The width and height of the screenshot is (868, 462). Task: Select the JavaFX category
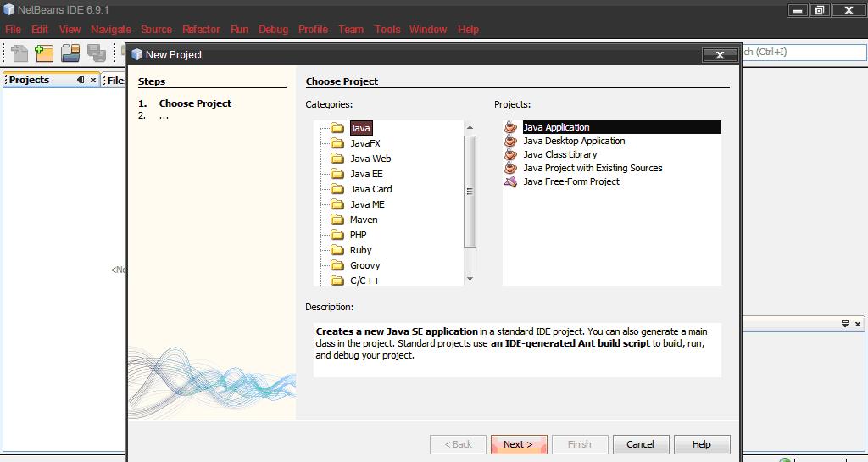[x=365, y=143]
